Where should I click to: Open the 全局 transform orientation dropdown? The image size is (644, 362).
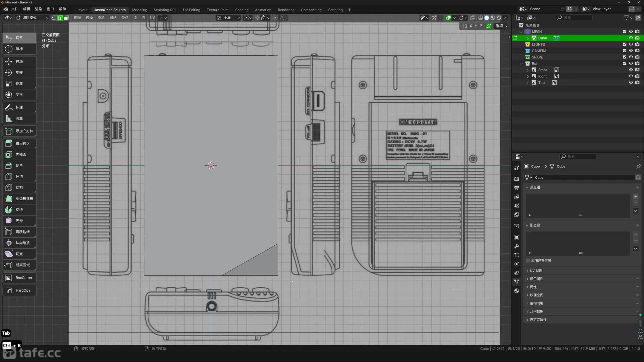228,18
